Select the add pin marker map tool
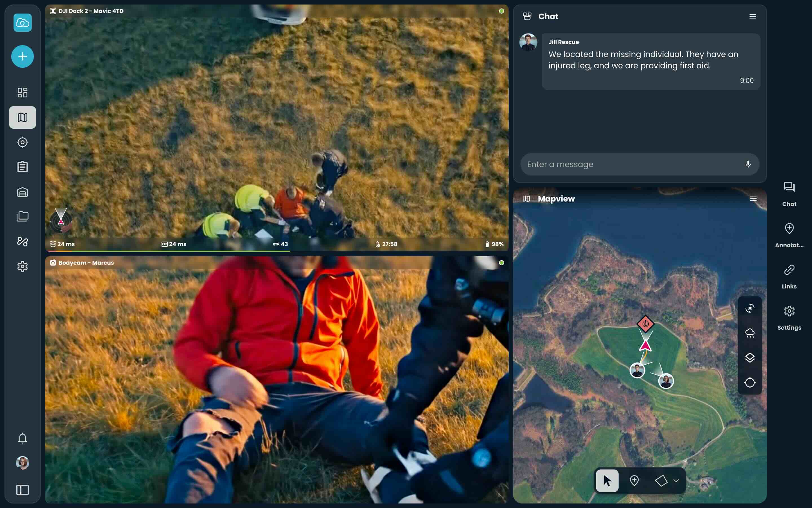This screenshot has height=508, width=812. 634,481
